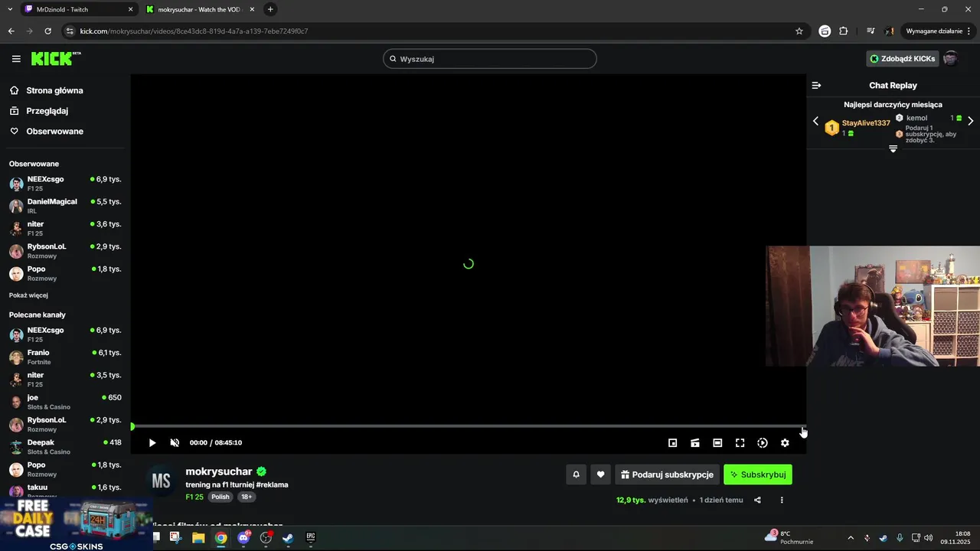Switch to the mokrysuchar Kick tab
This screenshot has width=980, height=551.
(x=199, y=9)
